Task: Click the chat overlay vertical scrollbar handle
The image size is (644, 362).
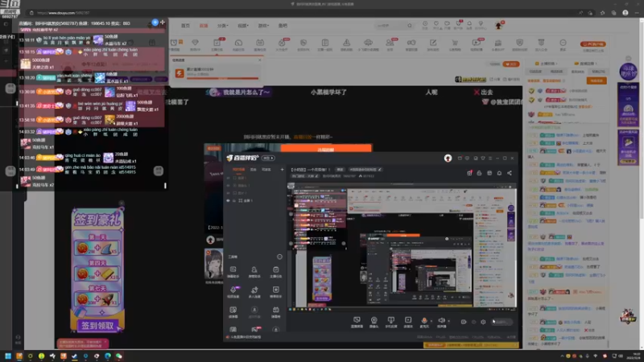Action: [x=165, y=186]
